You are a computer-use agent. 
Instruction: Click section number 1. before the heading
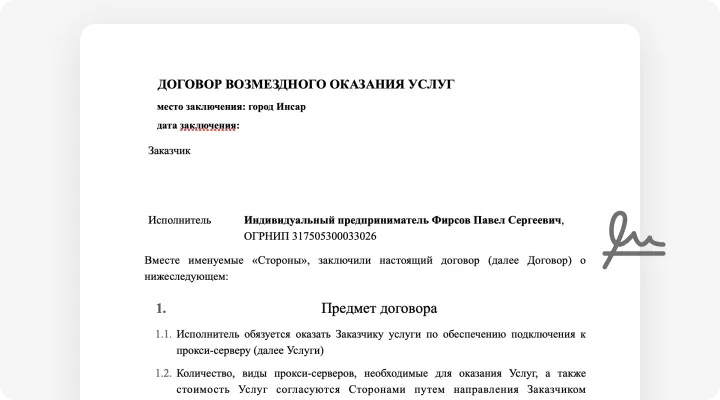tap(161, 309)
